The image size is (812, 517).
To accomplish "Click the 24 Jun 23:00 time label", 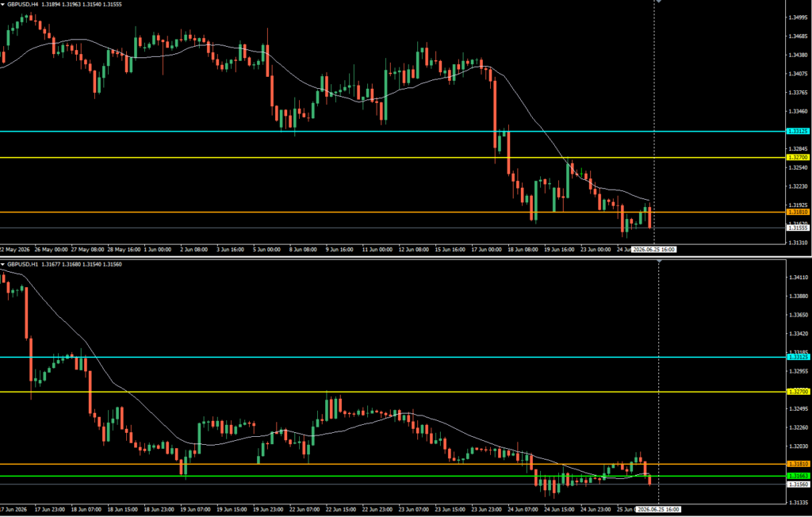I will [x=596, y=510].
